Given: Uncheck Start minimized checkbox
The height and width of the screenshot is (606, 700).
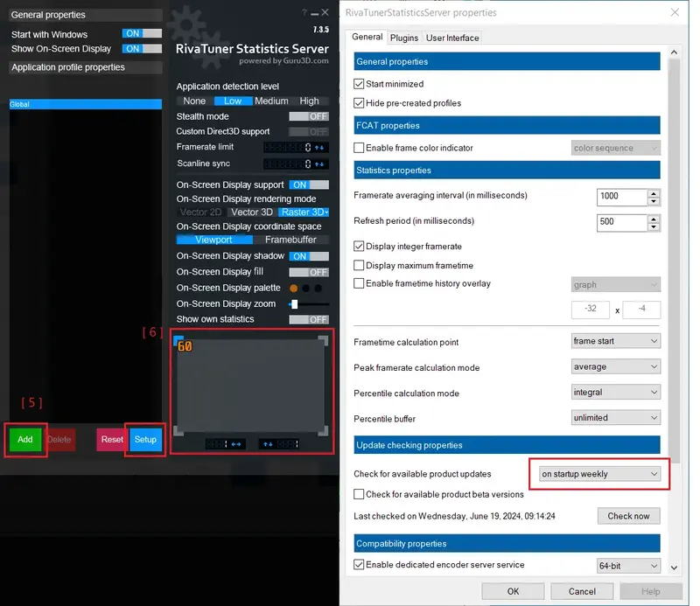Looking at the screenshot, I should [359, 84].
